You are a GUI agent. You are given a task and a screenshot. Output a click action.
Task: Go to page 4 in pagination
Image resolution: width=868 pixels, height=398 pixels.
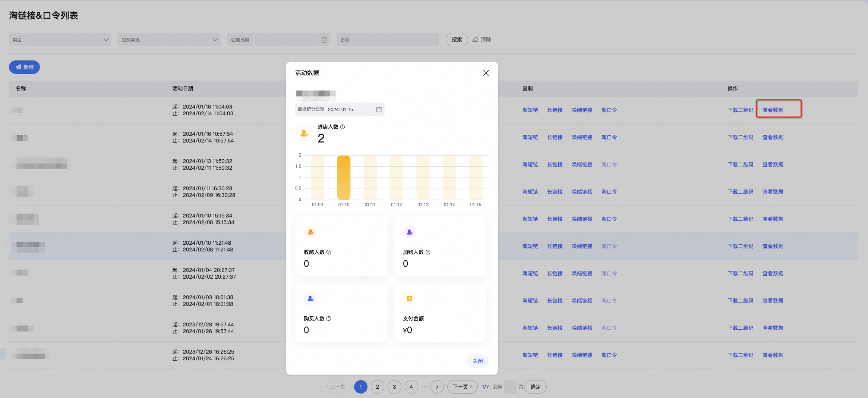(x=411, y=387)
